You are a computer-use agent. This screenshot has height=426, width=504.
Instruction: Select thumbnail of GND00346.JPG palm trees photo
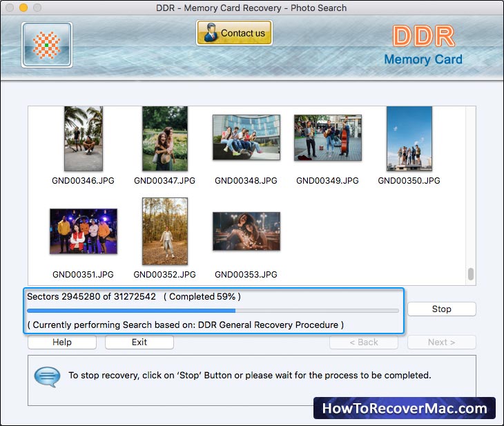coord(84,139)
